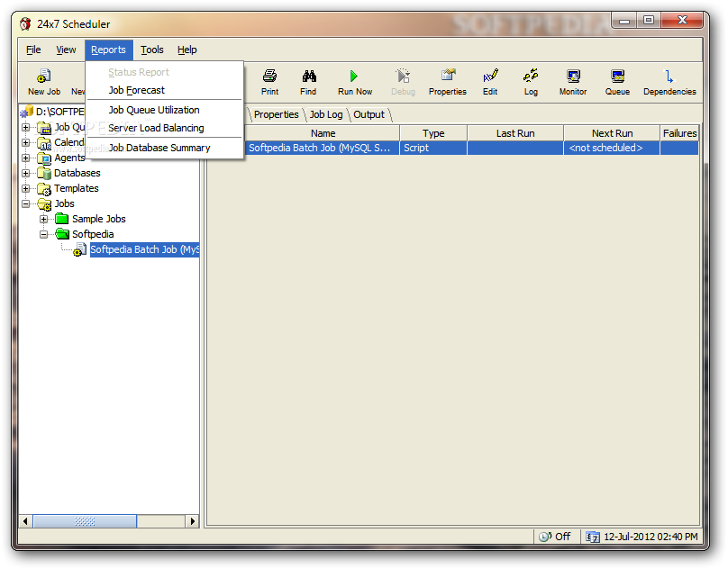Choose Server Load Balancing report
This screenshot has height=569, width=728.
[x=165, y=128]
